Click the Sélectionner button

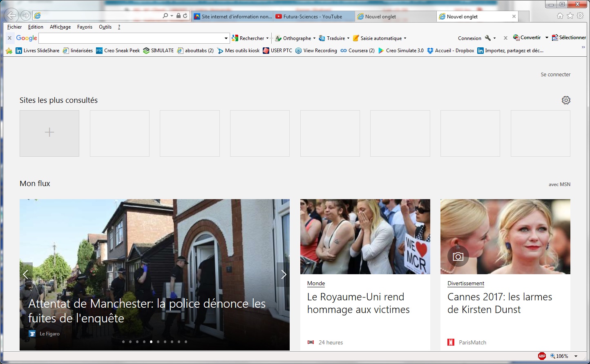[x=569, y=38]
